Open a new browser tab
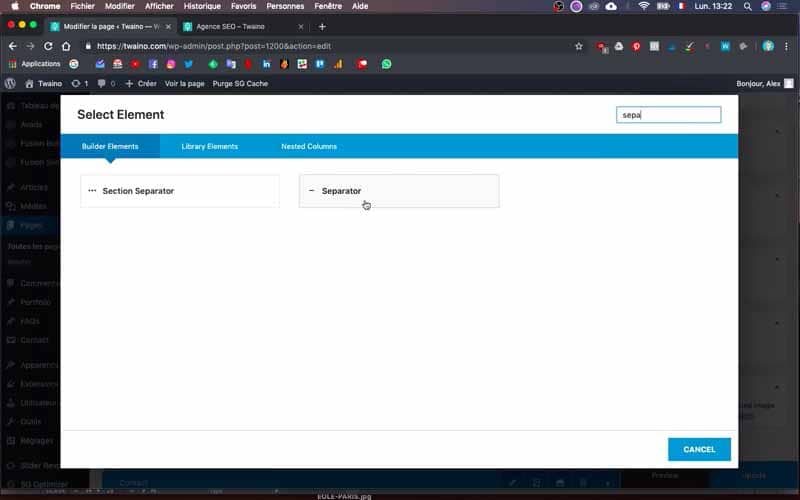The image size is (800, 500). point(322,27)
